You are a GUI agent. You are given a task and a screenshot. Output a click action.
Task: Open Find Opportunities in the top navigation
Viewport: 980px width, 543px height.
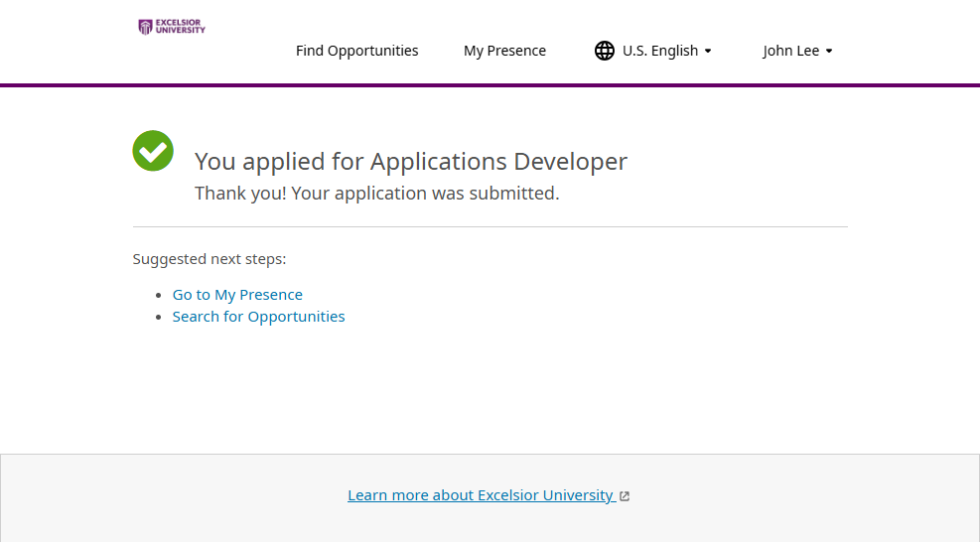356,51
